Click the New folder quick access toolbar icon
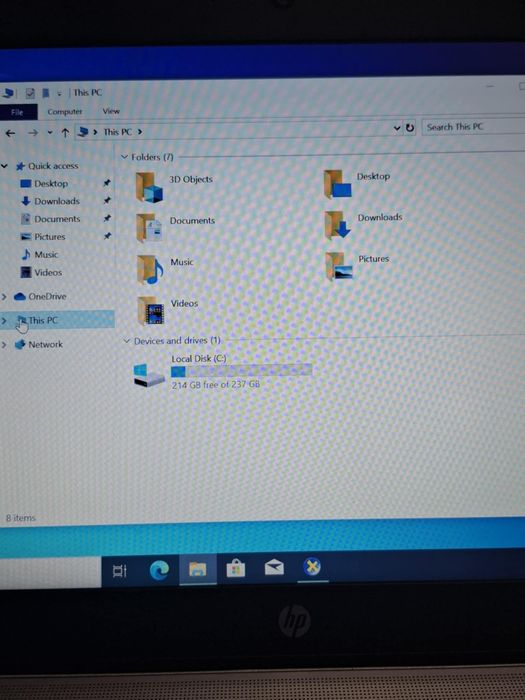 coord(46,93)
